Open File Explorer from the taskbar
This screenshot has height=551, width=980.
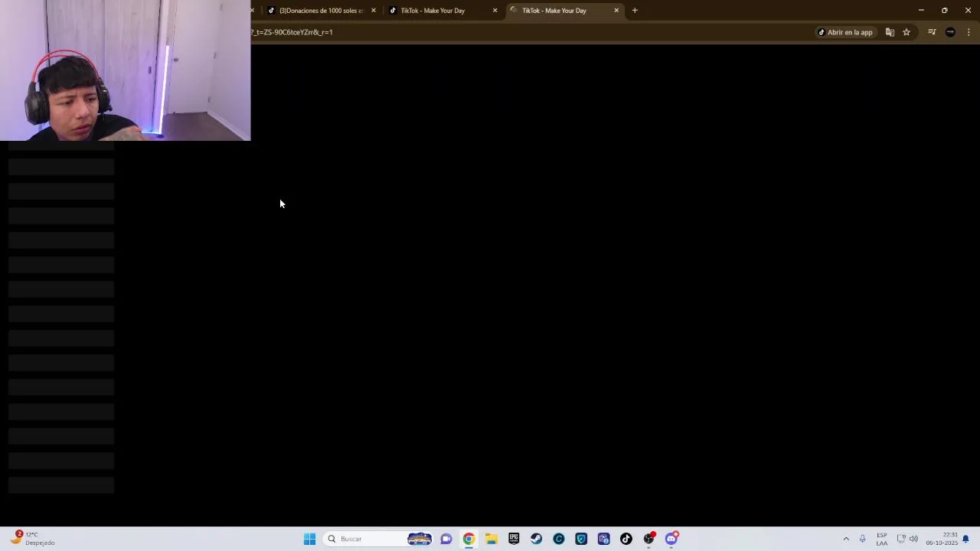[x=492, y=539]
